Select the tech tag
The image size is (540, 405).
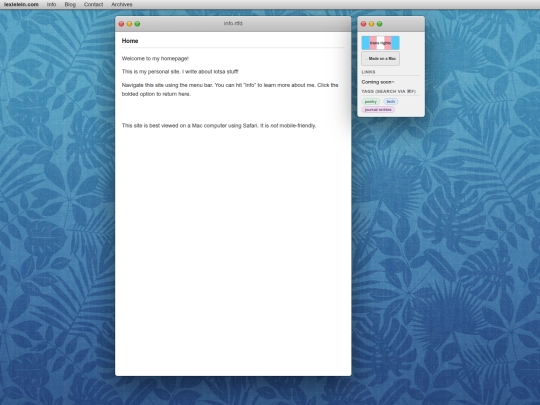391,102
